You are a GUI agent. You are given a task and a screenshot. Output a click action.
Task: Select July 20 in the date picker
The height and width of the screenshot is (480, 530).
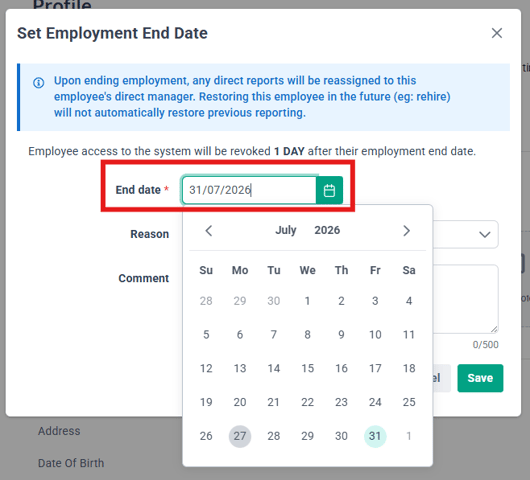pyautogui.click(x=240, y=402)
